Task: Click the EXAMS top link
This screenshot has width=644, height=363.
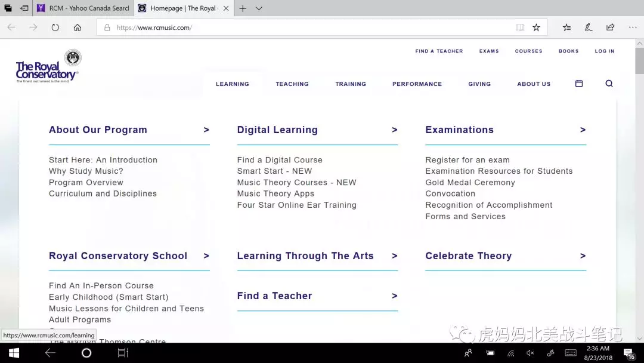Action: coord(489,51)
